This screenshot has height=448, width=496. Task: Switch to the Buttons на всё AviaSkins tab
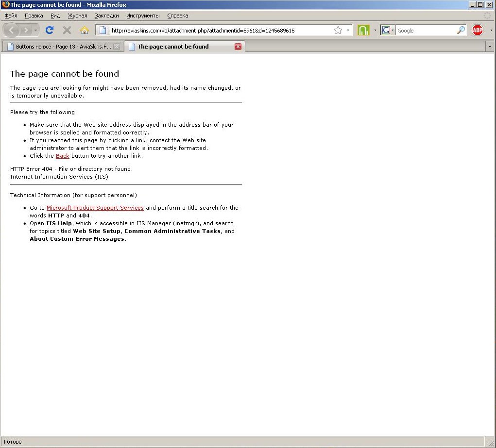coord(63,47)
